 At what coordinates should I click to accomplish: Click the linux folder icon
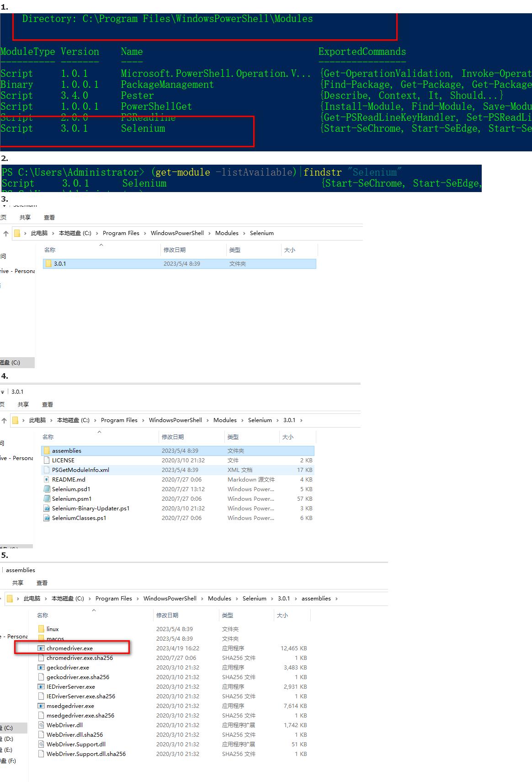[41, 629]
